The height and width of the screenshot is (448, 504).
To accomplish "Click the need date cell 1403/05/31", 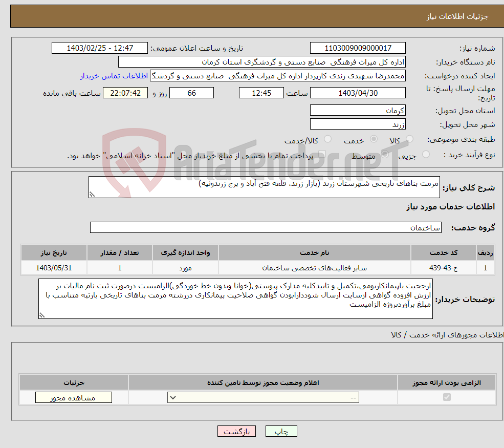I will (54, 268).
